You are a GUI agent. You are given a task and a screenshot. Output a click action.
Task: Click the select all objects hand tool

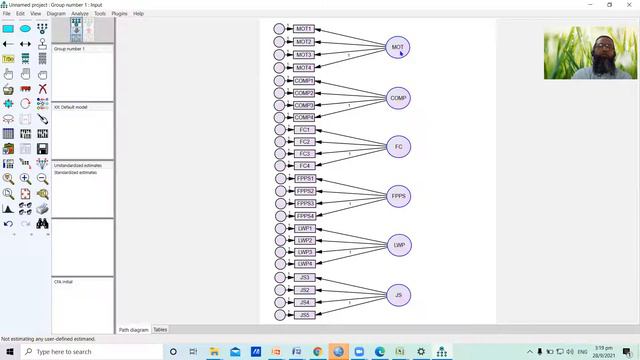point(25,74)
